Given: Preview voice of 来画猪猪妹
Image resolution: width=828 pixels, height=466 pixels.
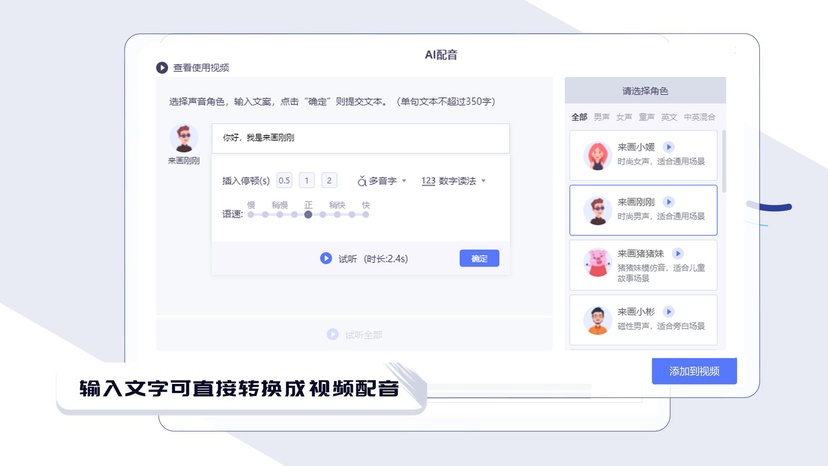Looking at the screenshot, I should click(677, 254).
